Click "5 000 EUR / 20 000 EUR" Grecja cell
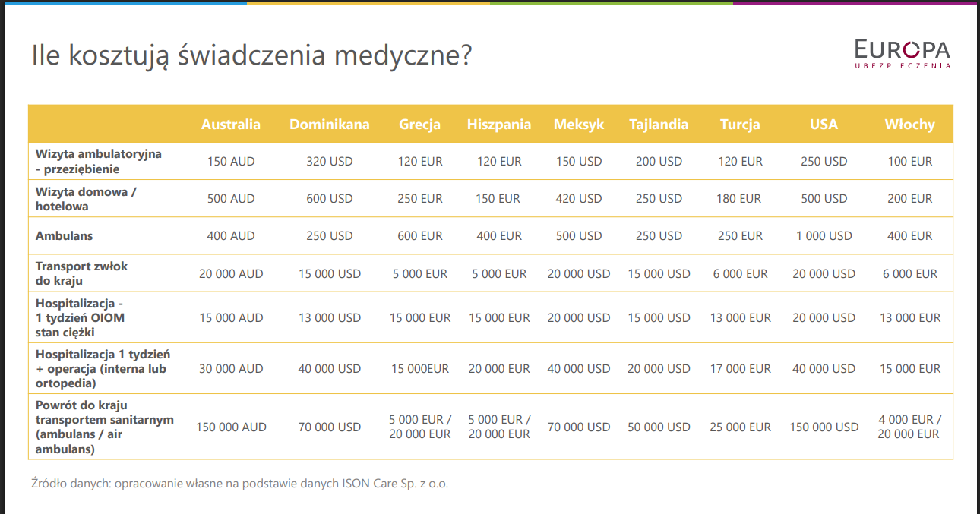The width and height of the screenshot is (980, 514). (x=420, y=427)
